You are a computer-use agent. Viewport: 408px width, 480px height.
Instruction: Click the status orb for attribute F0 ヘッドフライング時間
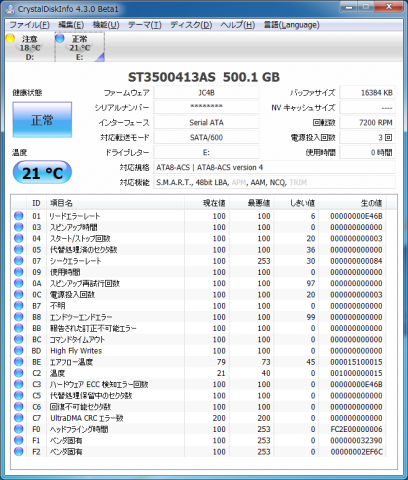pos(19,429)
